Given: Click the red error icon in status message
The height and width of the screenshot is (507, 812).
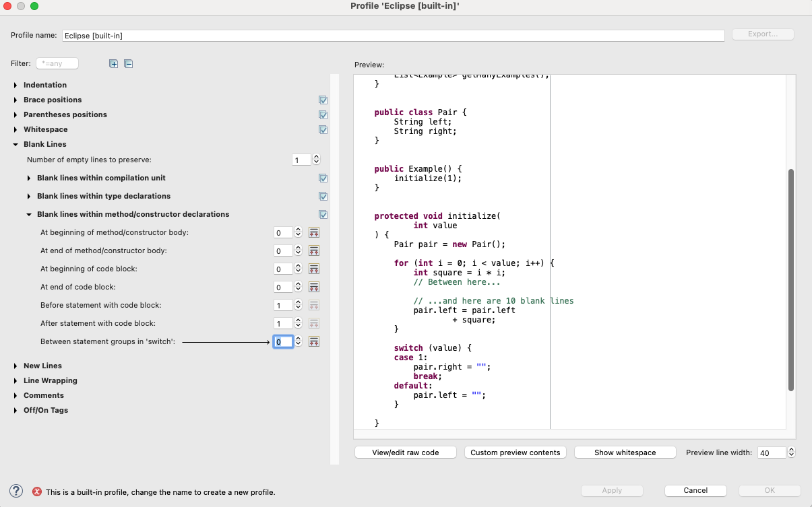Looking at the screenshot, I should 37,492.
